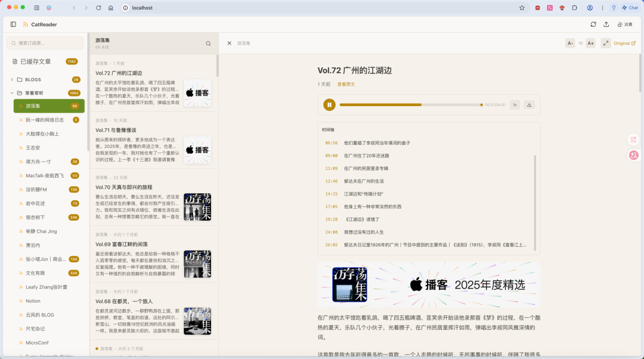Expand the article to fullscreen view

pyautogui.click(x=606, y=43)
